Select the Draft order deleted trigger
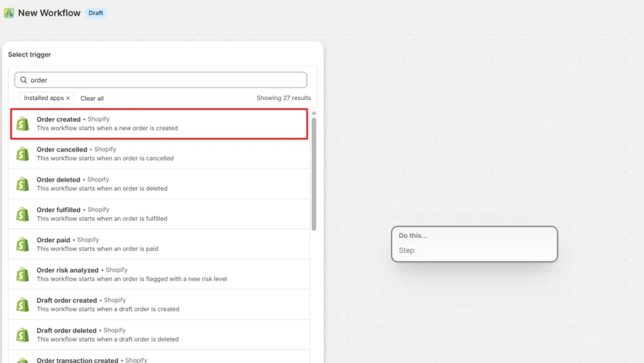This screenshot has width=644, height=363. 159,335
